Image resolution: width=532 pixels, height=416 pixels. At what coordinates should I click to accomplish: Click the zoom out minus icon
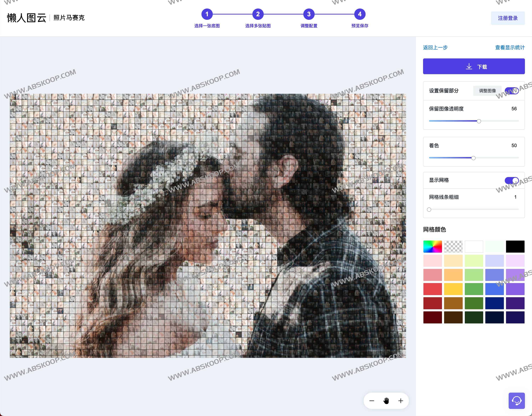click(371, 401)
